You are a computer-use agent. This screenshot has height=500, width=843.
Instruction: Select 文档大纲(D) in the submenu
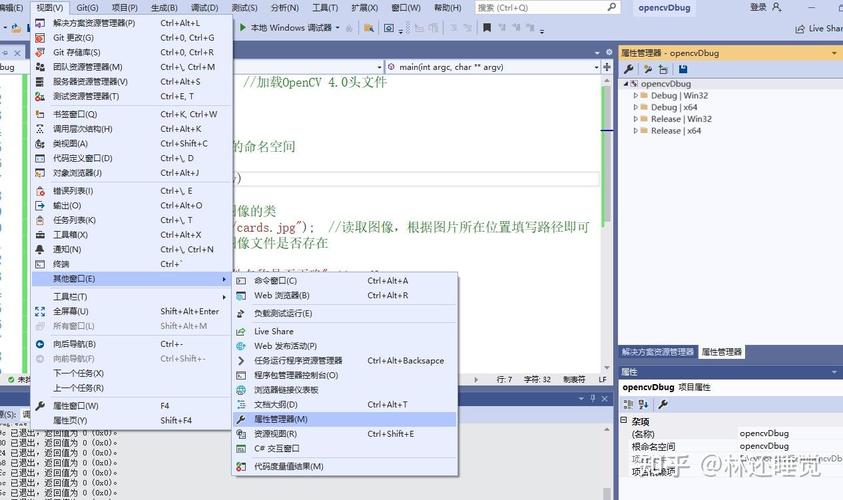point(345,405)
